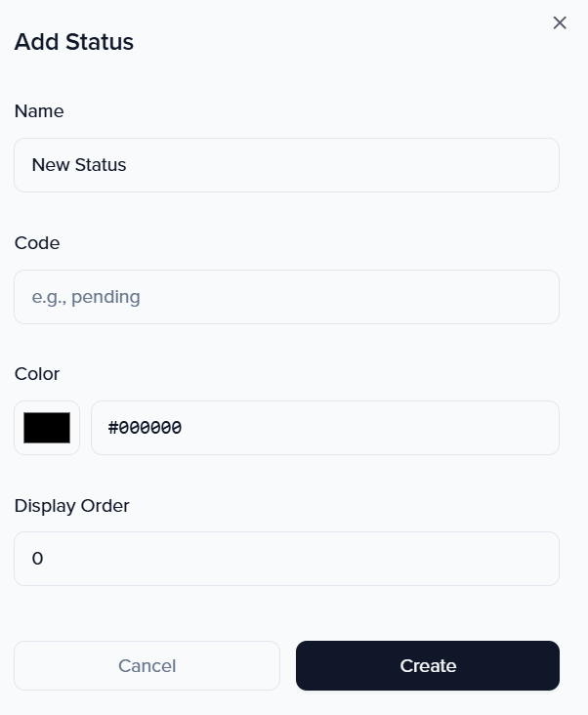
Task: Place cursor on "New Status" text
Action: [x=79, y=165]
